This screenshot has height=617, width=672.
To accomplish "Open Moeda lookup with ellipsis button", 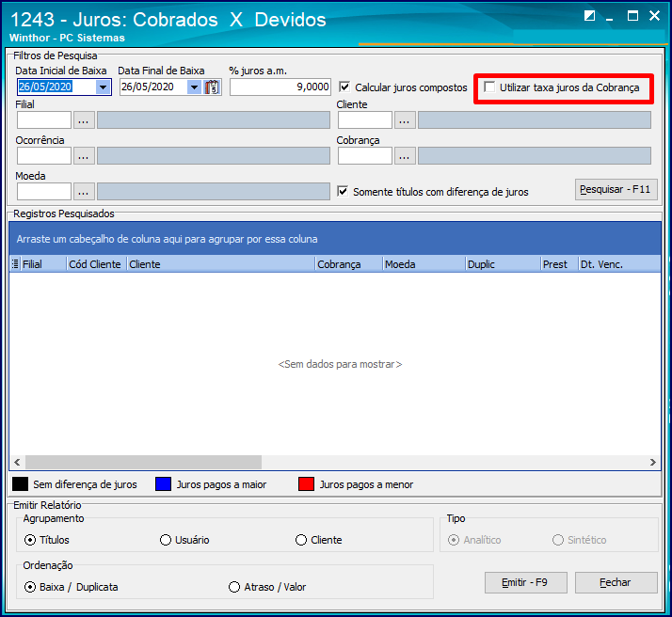I will coord(84,191).
